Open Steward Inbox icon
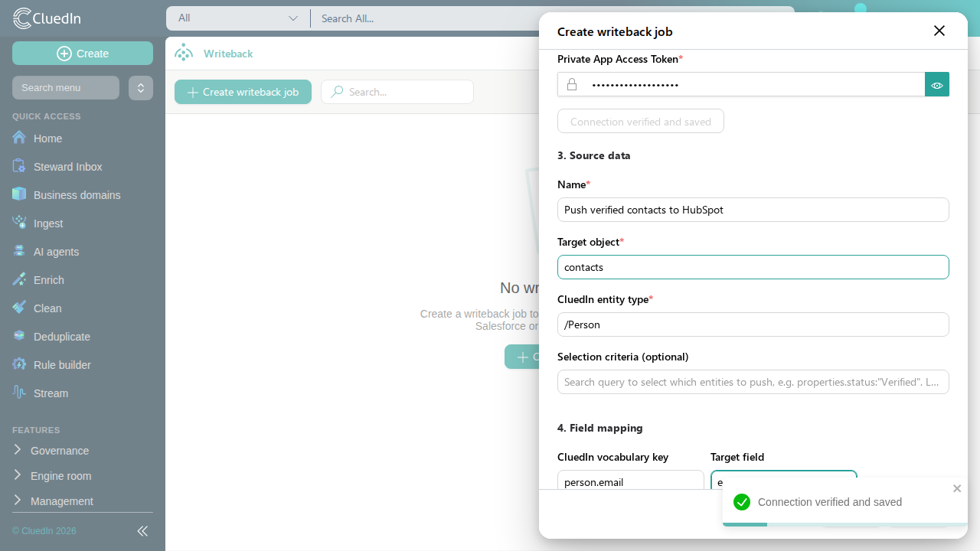980x551 pixels. [19, 166]
